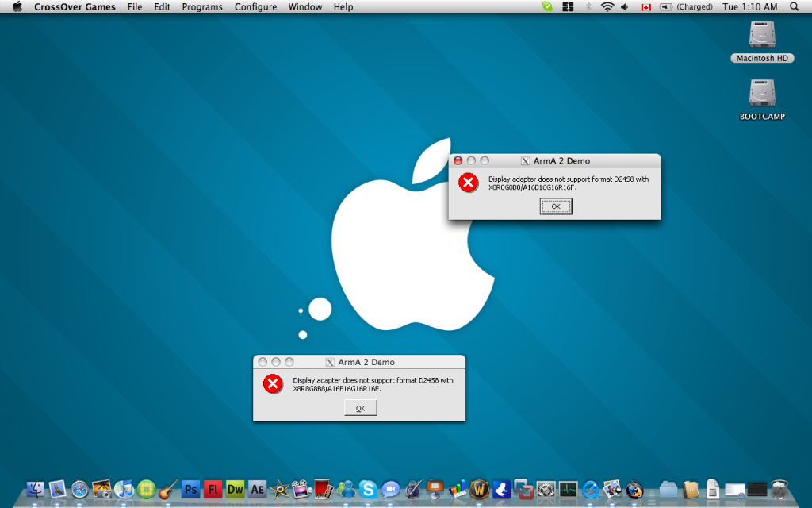The image size is (812, 508).
Task: Open Skype from the dock
Action: click(368, 489)
